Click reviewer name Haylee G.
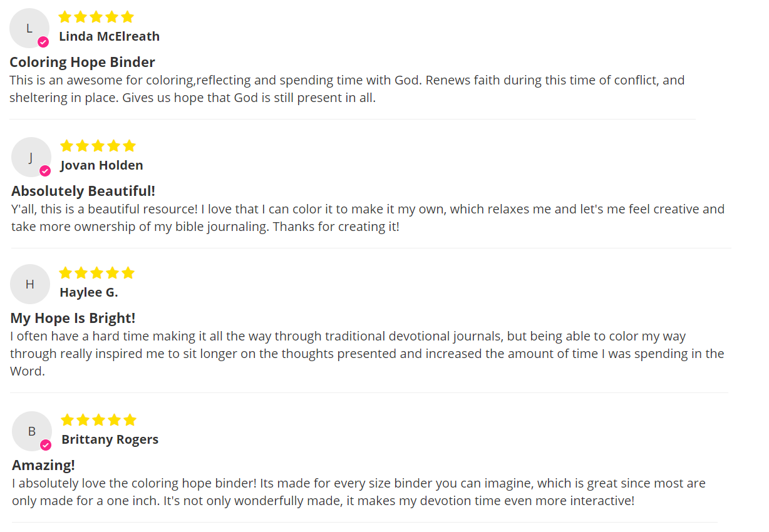The width and height of the screenshot is (769, 532). [88, 292]
